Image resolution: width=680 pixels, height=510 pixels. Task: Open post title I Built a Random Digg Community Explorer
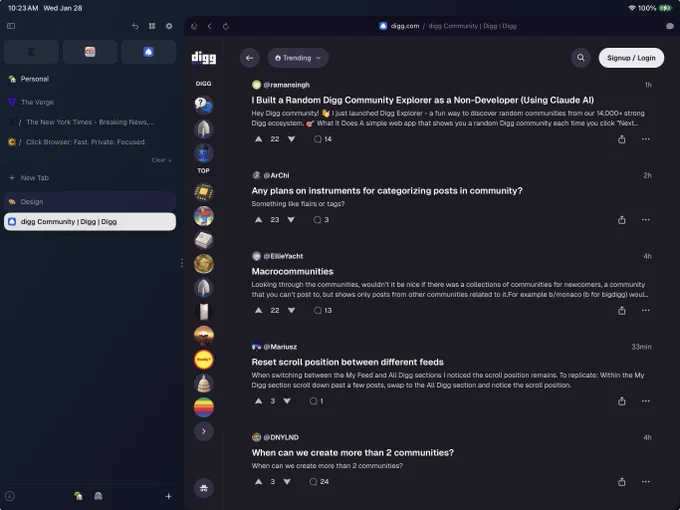[x=422, y=100]
